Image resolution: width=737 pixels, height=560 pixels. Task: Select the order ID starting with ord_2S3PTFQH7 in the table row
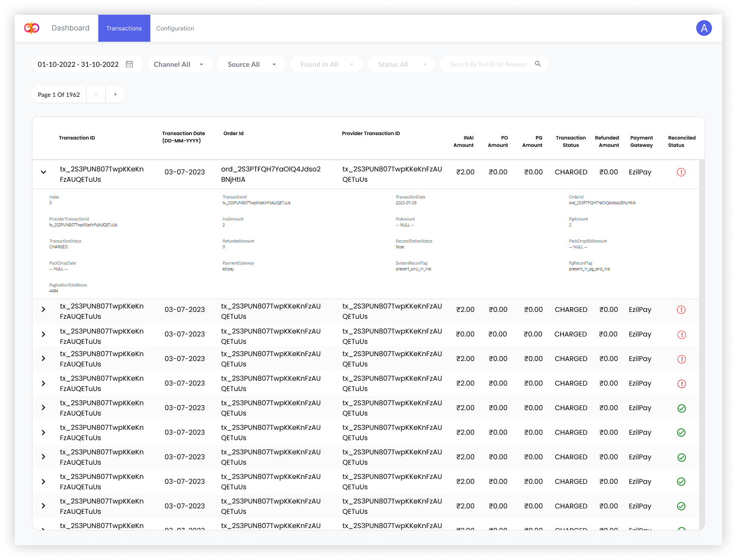pyautogui.click(x=271, y=174)
